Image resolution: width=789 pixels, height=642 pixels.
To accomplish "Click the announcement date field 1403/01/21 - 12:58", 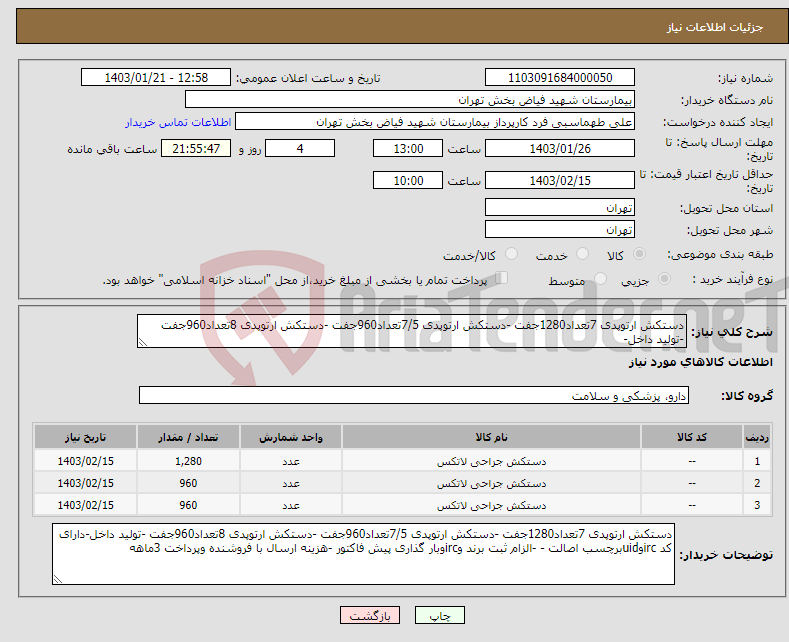I will (x=156, y=77).
